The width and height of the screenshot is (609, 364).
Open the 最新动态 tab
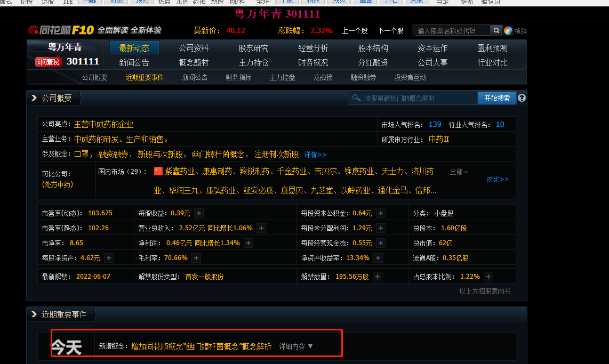tap(134, 48)
